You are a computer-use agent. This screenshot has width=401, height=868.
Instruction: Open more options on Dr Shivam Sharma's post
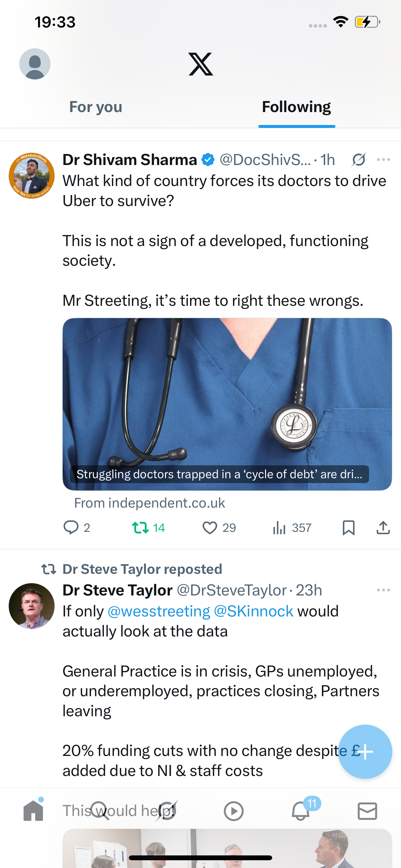[384, 160]
